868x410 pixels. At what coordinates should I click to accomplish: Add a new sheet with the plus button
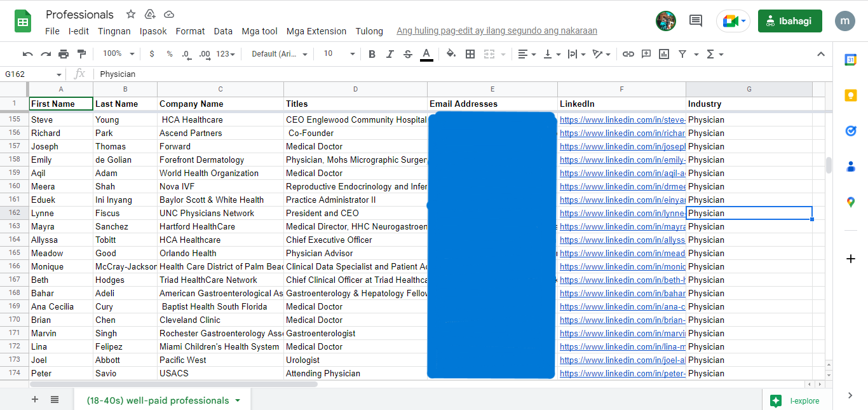(x=35, y=400)
